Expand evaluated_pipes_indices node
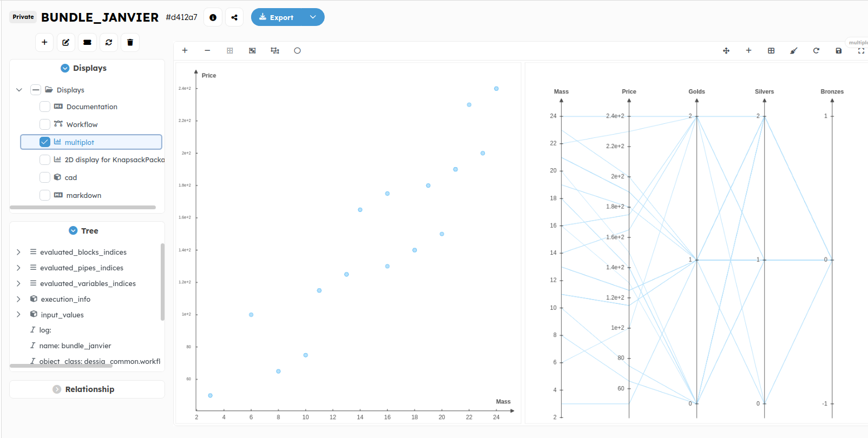 (x=18, y=268)
